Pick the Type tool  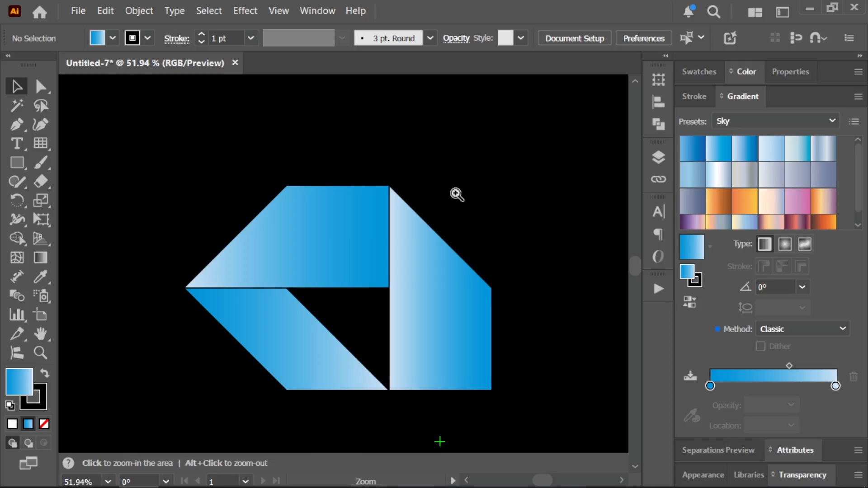coord(17,144)
